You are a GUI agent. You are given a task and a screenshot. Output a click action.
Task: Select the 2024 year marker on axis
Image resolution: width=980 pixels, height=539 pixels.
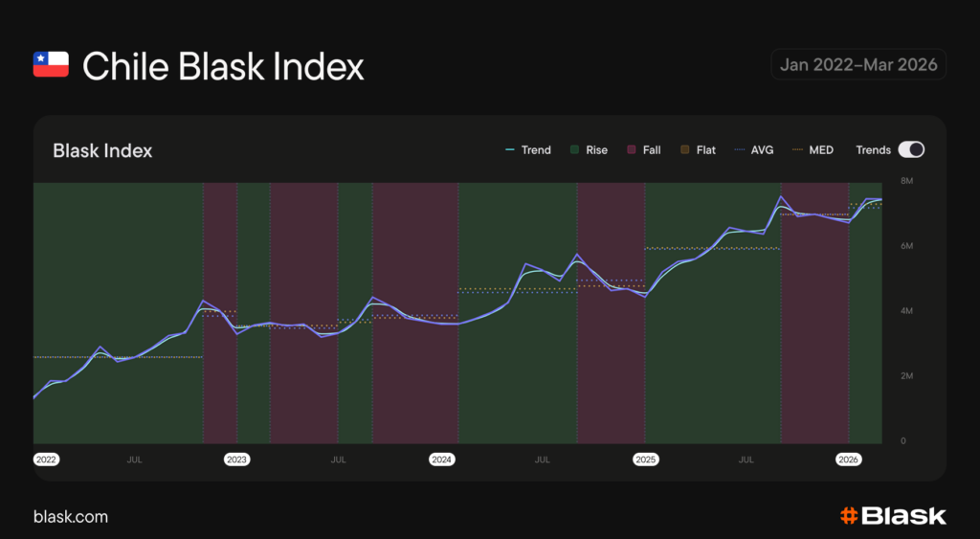coord(441,460)
